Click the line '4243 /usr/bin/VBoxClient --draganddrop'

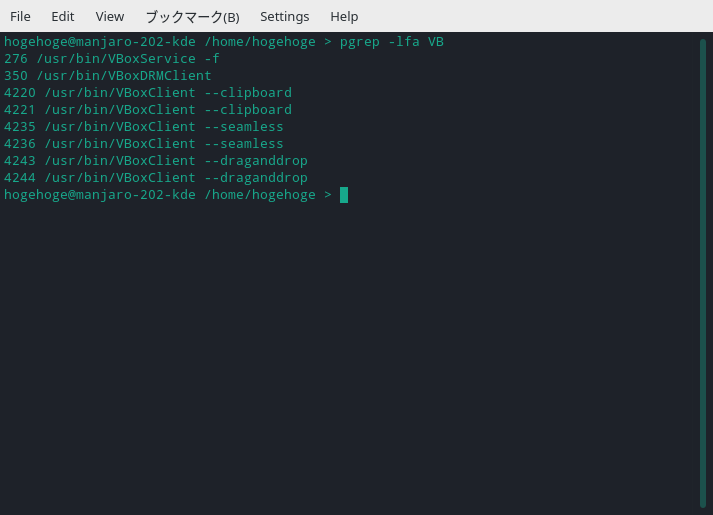(x=156, y=161)
